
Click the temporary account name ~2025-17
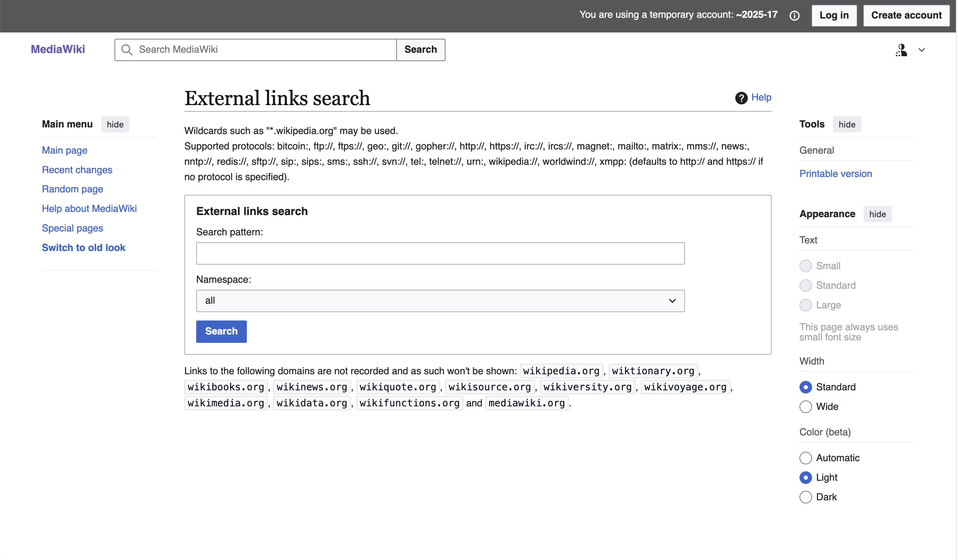click(x=757, y=15)
